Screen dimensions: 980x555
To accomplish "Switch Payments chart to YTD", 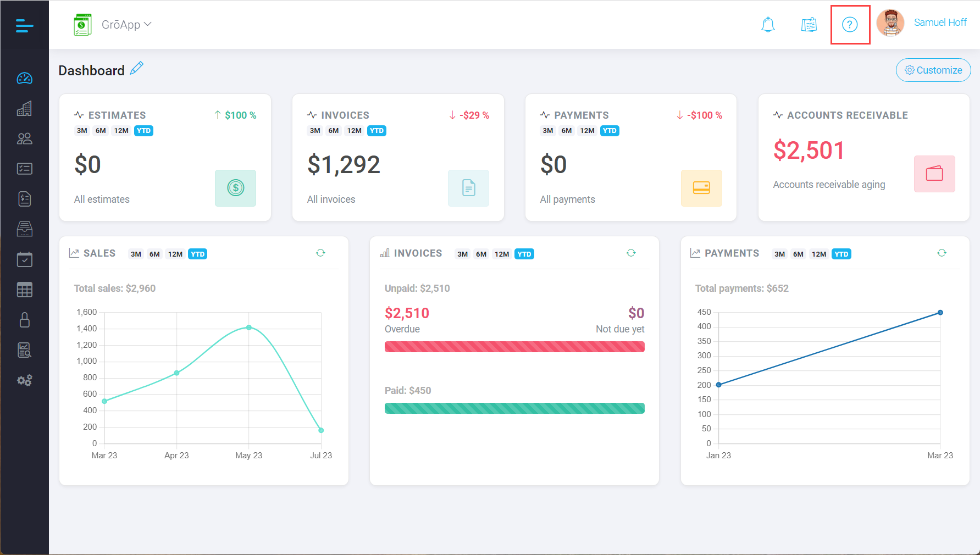I will click(841, 254).
